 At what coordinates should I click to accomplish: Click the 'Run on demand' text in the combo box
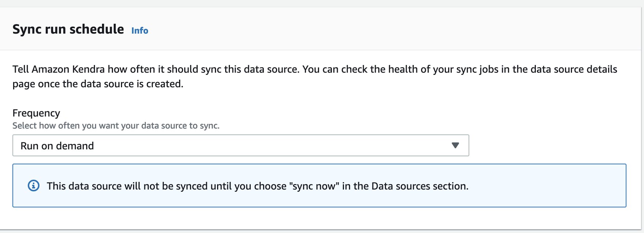pyautogui.click(x=57, y=146)
